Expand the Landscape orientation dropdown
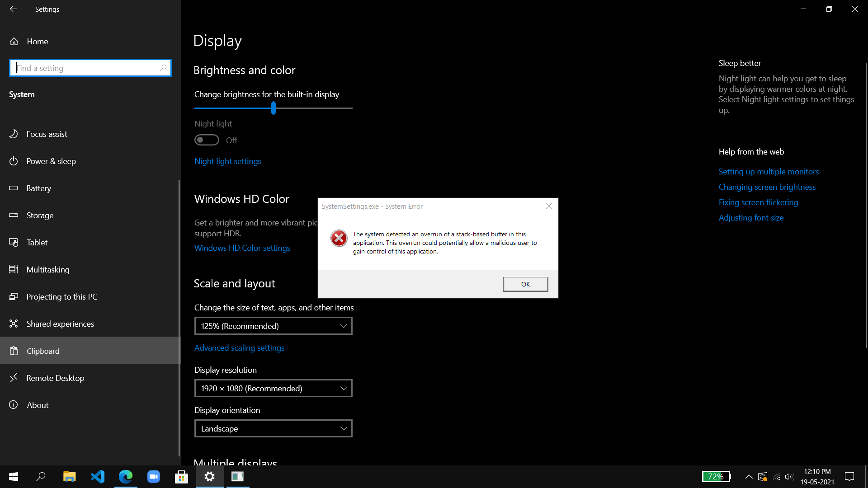Image resolution: width=868 pixels, height=488 pixels. pyautogui.click(x=273, y=428)
